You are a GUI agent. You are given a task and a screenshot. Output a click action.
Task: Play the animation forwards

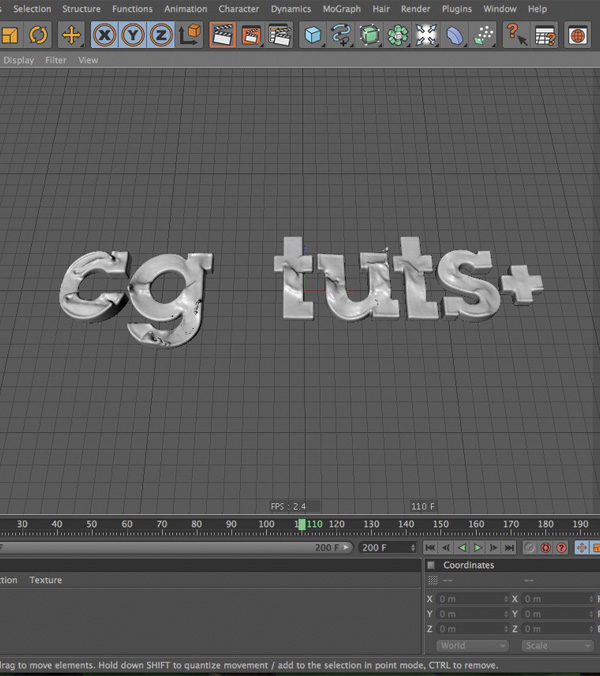click(478, 548)
